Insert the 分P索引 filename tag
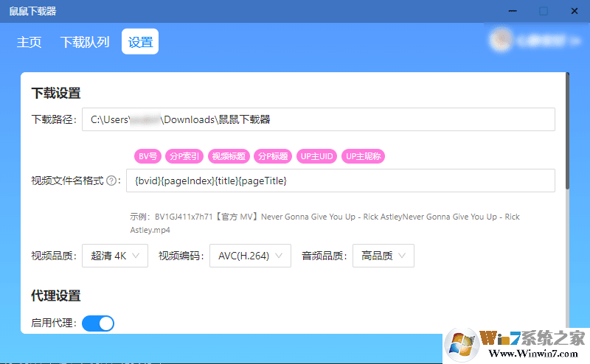The height and width of the screenshot is (364, 590). coord(185,156)
